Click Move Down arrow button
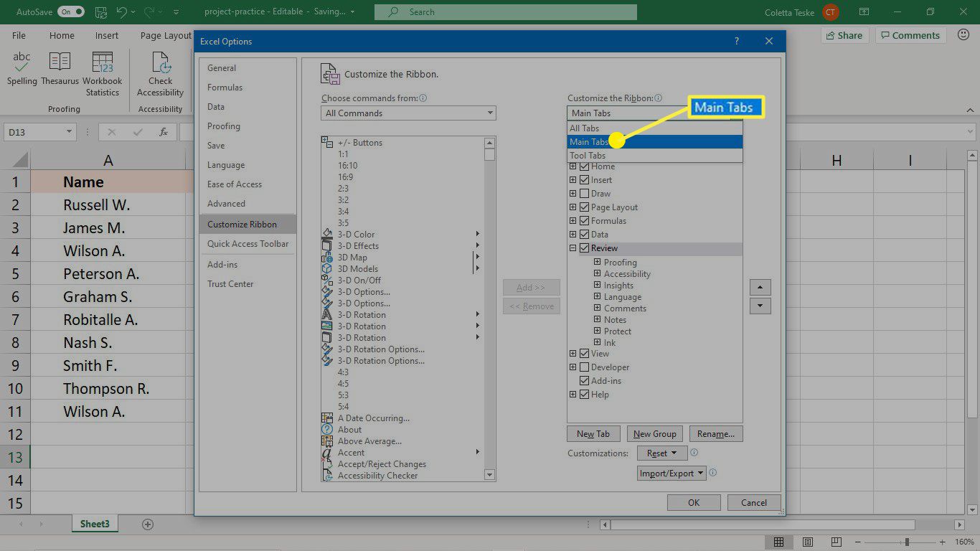980x551 pixels. [760, 306]
